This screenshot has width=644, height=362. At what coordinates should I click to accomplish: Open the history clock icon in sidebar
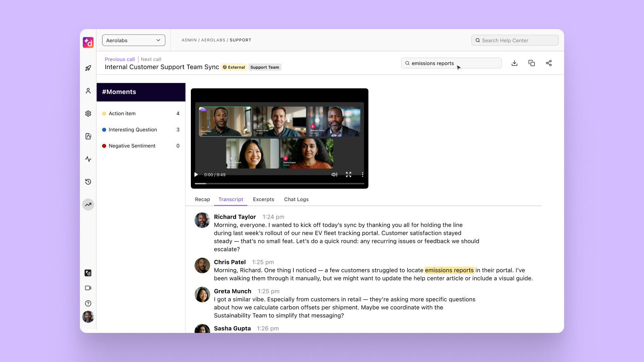pyautogui.click(x=88, y=182)
